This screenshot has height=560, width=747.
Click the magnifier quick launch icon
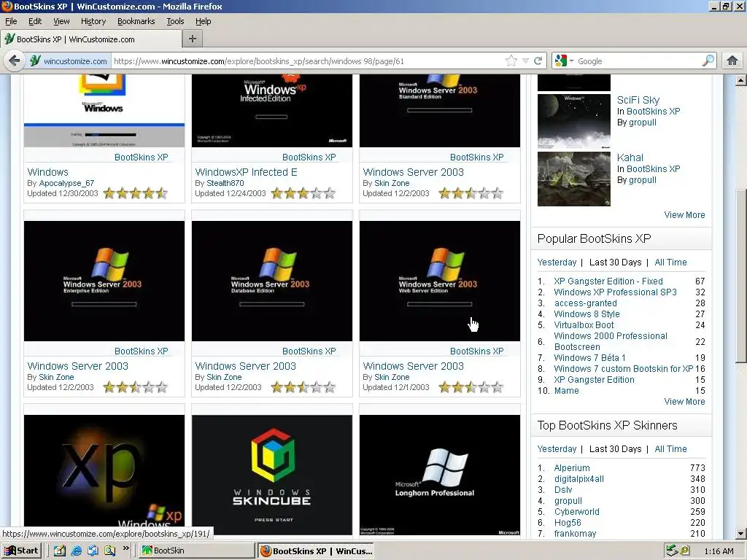point(110,551)
